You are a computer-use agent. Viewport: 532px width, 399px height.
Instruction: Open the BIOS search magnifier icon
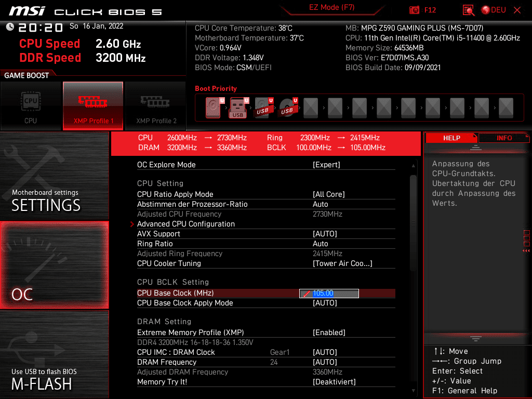(x=469, y=10)
